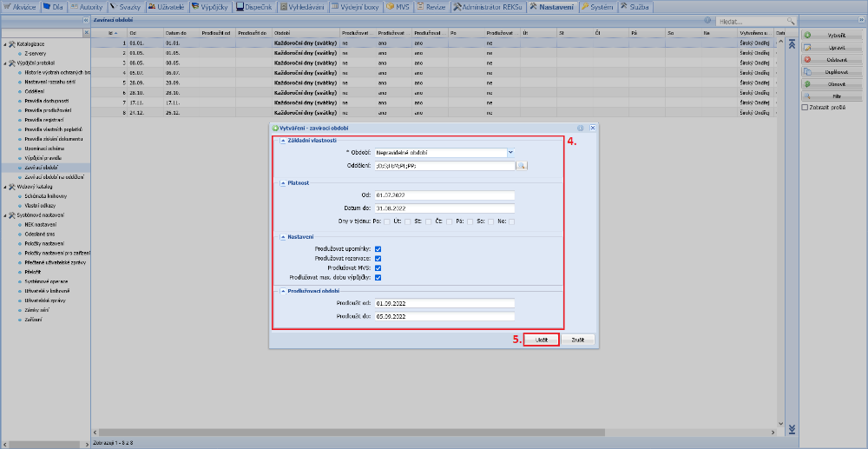Uncheck Prodlužovat upomínky checkbox
The height and width of the screenshot is (449, 868).
pyautogui.click(x=378, y=248)
